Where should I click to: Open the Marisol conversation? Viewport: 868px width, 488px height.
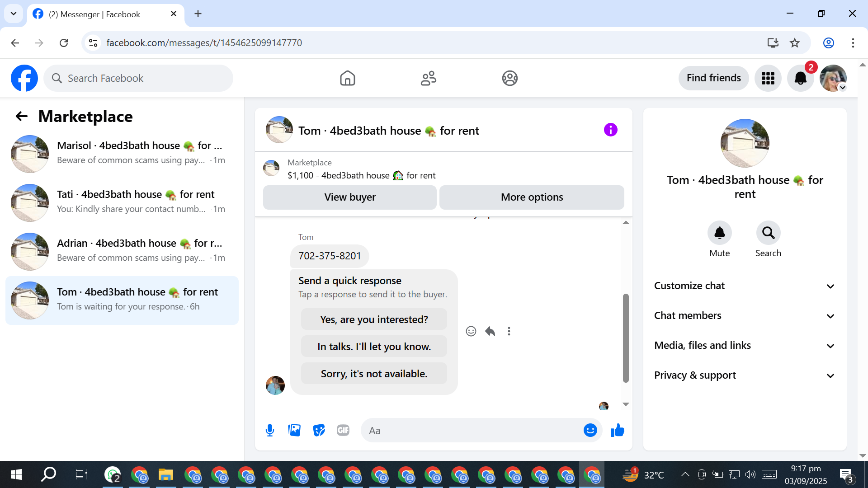[x=122, y=154]
